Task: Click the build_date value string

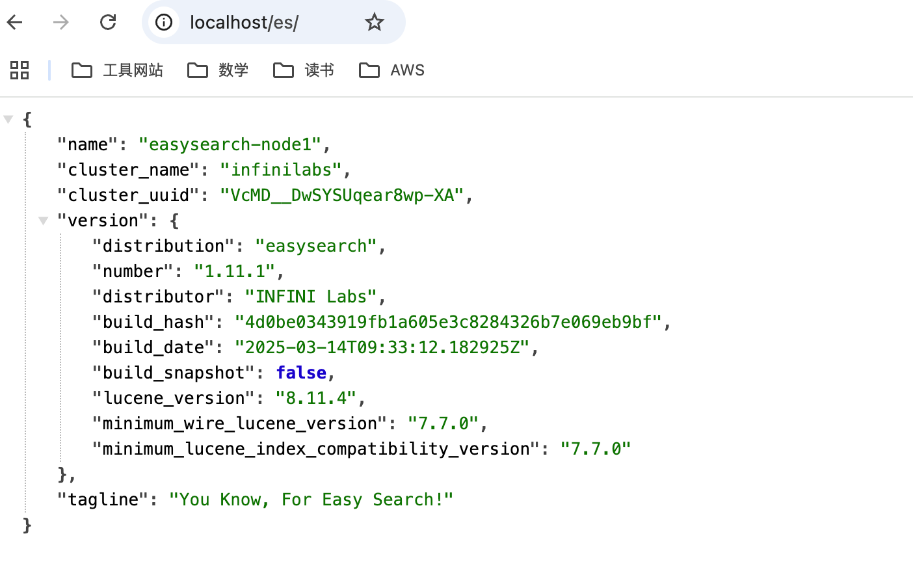Action: (382, 347)
